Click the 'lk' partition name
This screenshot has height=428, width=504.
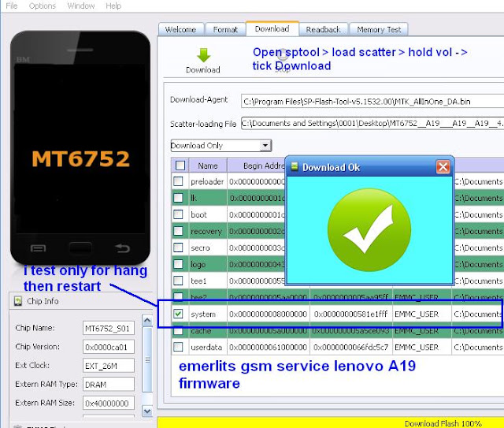point(194,198)
